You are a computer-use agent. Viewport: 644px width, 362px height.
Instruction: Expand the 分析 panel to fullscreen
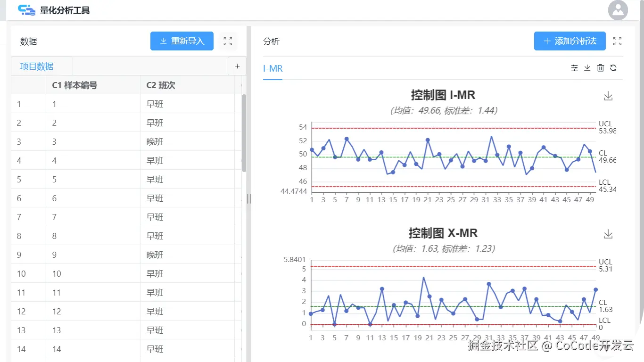617,41
